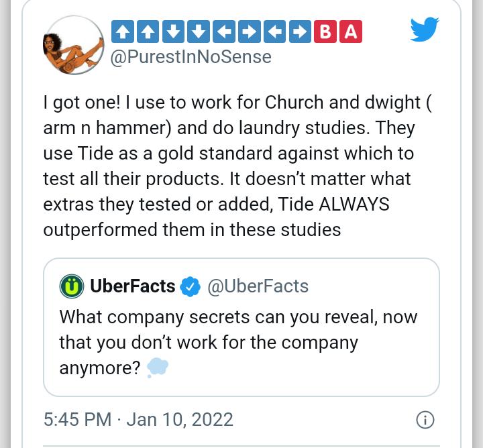Click the last right-arrow emoji in name

pyautogui.click(x=300, y=32)
